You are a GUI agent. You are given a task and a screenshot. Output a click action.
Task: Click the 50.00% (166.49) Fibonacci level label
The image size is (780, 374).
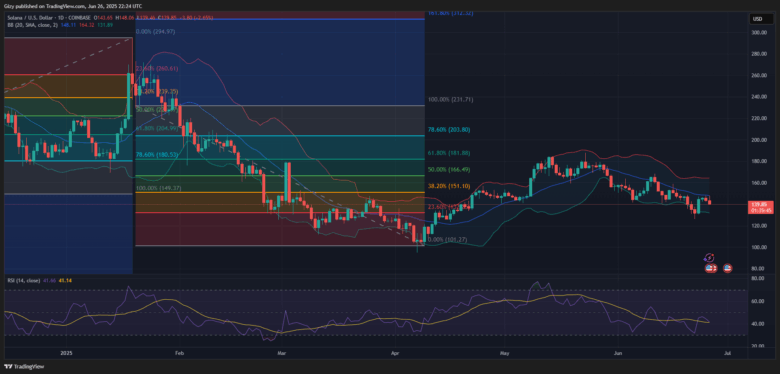coord(448,170)
